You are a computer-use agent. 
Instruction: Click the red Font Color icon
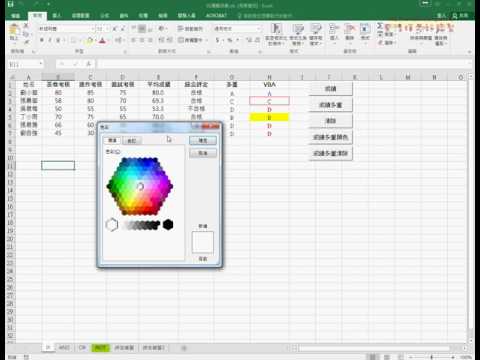click(102, 40)
